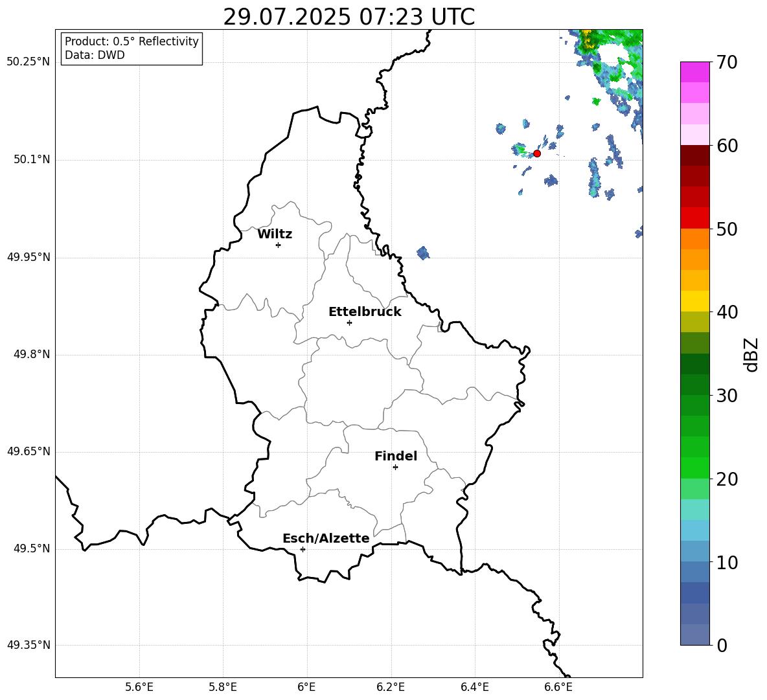Screen dimensions: 767x700
Task: Click the 49.5°N latitude label
Action: pos(31,548)
